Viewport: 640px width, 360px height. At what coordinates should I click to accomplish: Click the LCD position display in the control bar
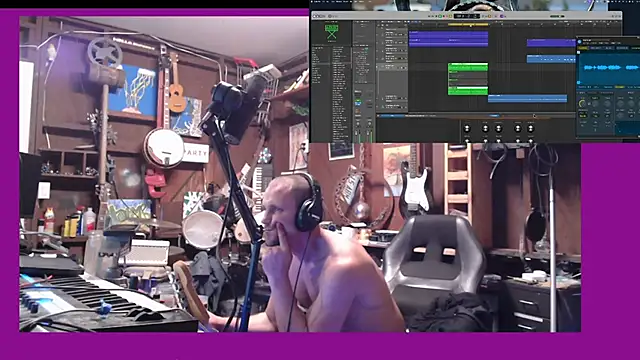point(467,16)
